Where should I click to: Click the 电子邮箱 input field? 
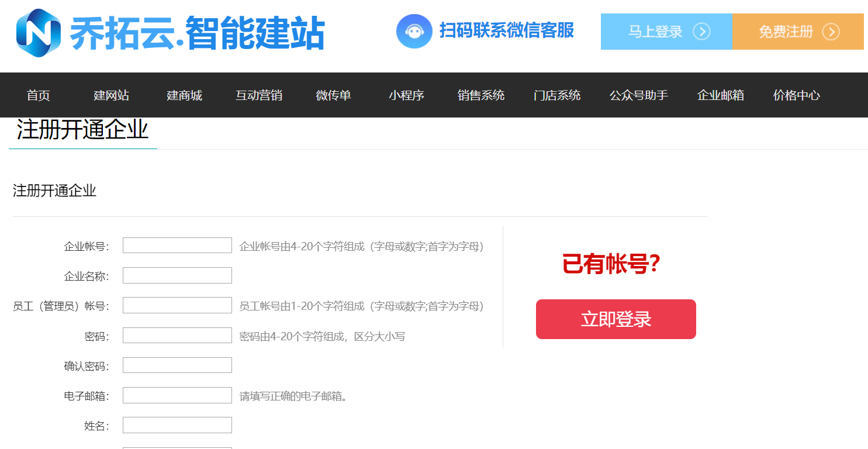(x=177, y=395)
